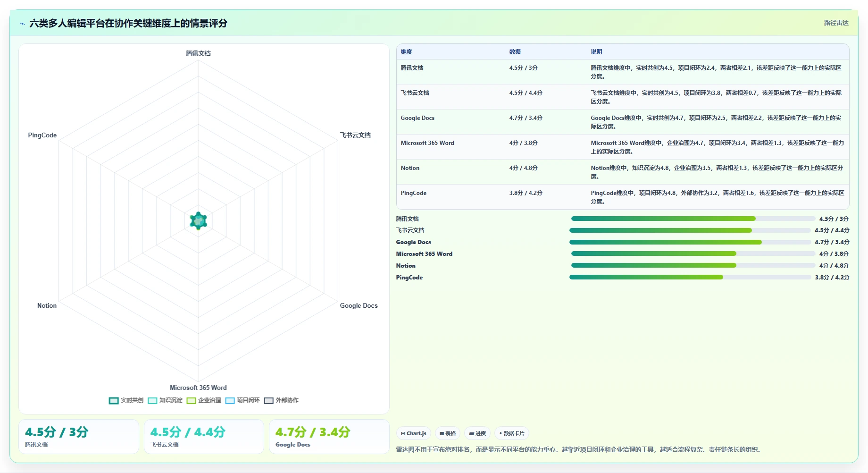This screenshot has height=473, width=868.
Task: Click the 雷达图不用于宣布绝对排名 footnote
Action: point(579,449)
